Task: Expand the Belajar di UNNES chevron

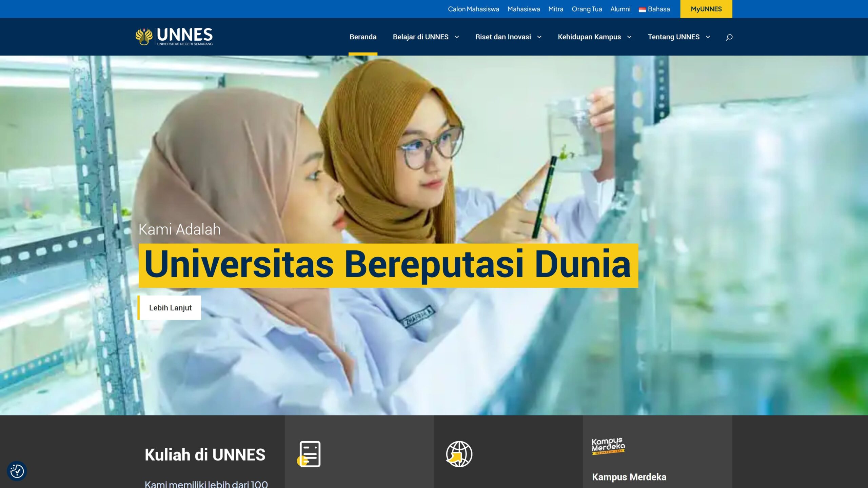Action: tap(457, 37)
